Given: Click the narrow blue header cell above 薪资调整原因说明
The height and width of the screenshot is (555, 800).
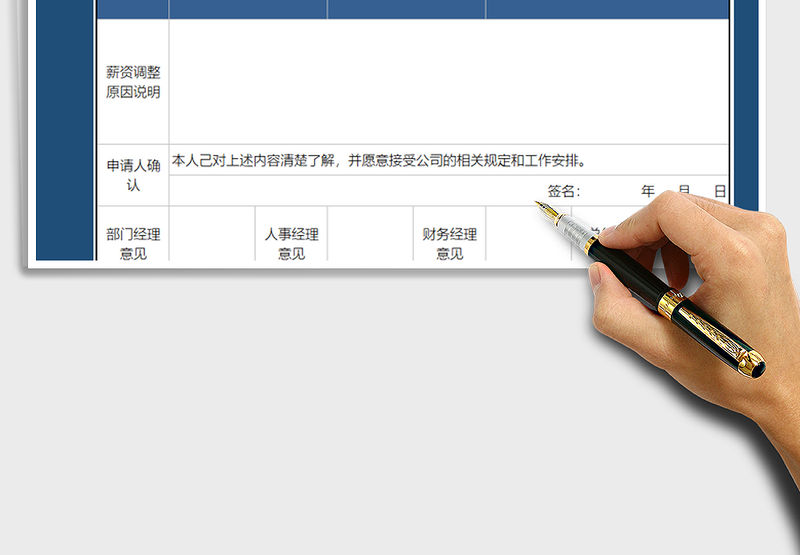Looking at the screenshot, I should click(133, 9).
